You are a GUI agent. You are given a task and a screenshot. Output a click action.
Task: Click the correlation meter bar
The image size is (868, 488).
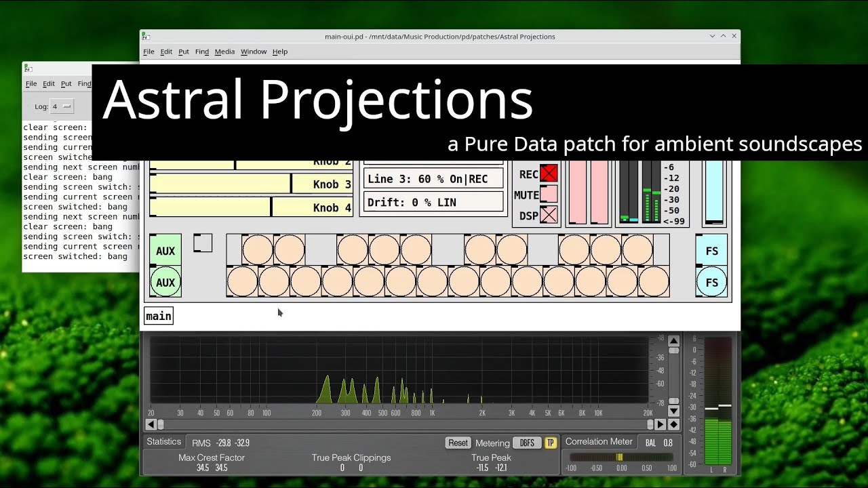tap(622, 457)
